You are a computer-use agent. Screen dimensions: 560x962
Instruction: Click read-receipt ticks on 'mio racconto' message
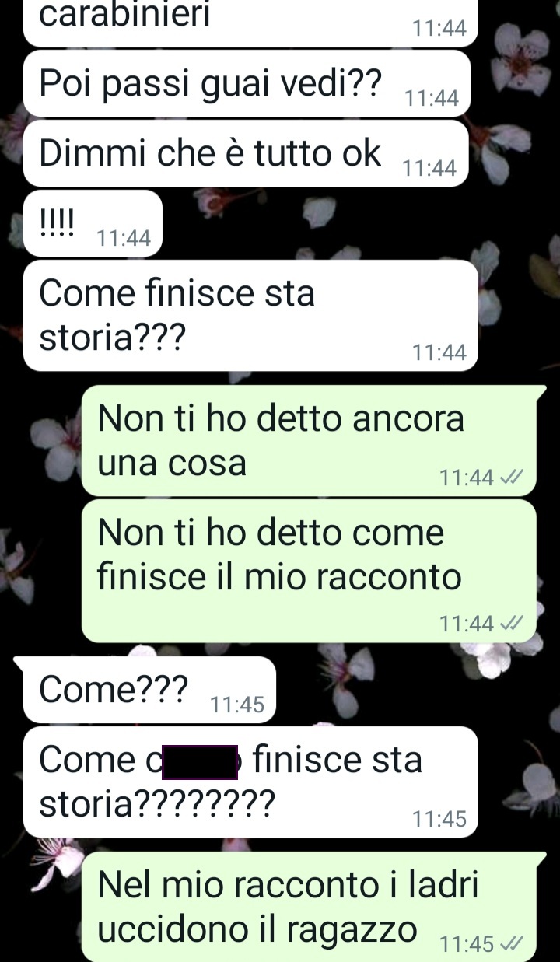[x=512, y=622]
